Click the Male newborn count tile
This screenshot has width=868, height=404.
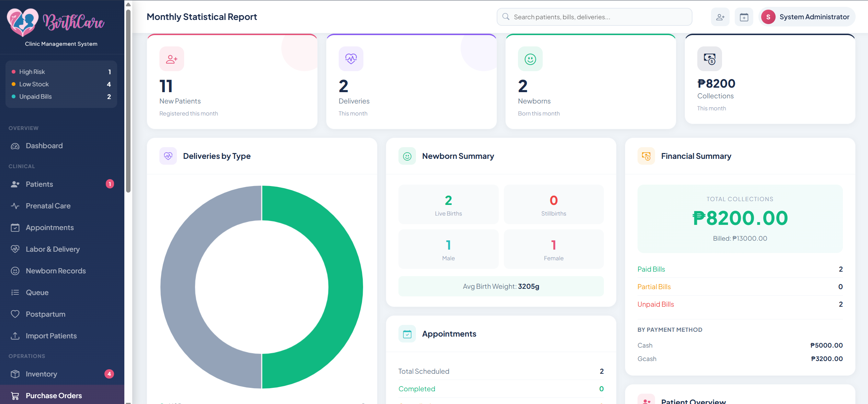448,249
